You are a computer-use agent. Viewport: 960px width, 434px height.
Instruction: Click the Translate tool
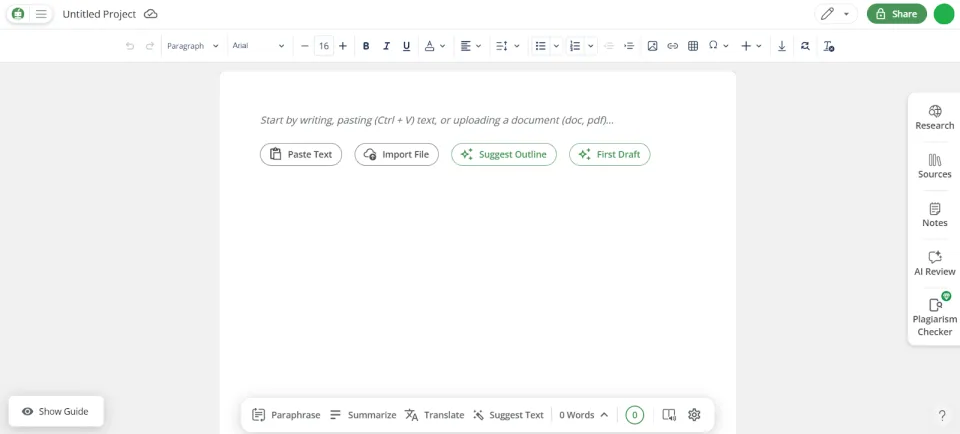click(435, 415)
